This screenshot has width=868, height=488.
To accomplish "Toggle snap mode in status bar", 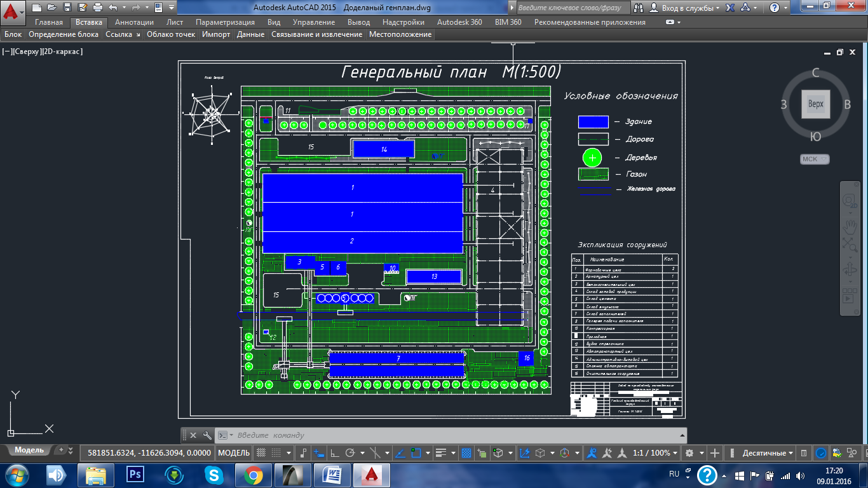I will tap(276, 453).
